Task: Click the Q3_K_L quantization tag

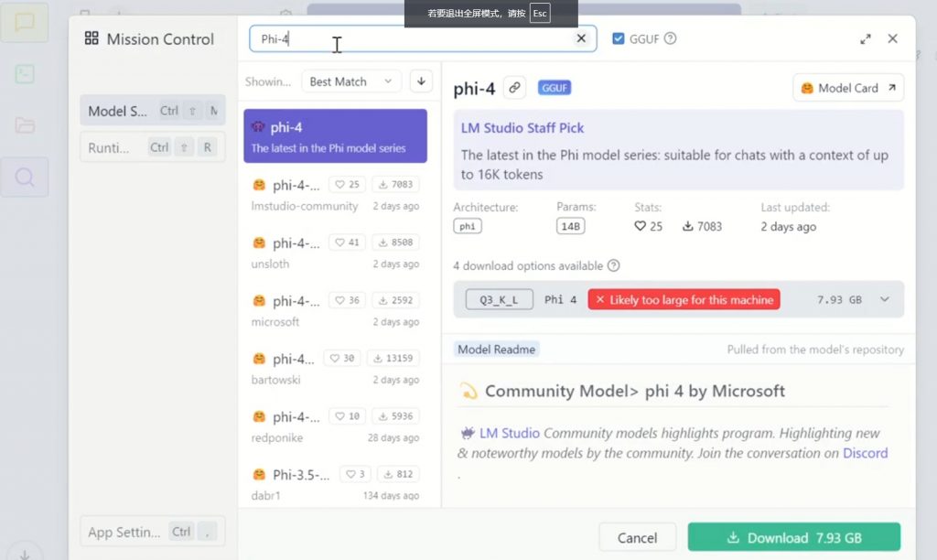Action: [x=499, y=299]
